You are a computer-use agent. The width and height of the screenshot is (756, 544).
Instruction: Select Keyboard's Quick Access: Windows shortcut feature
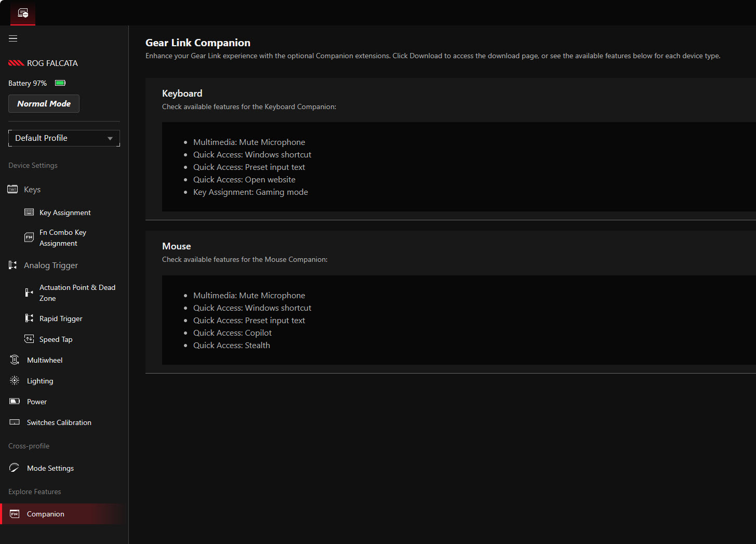coord(253,155)
